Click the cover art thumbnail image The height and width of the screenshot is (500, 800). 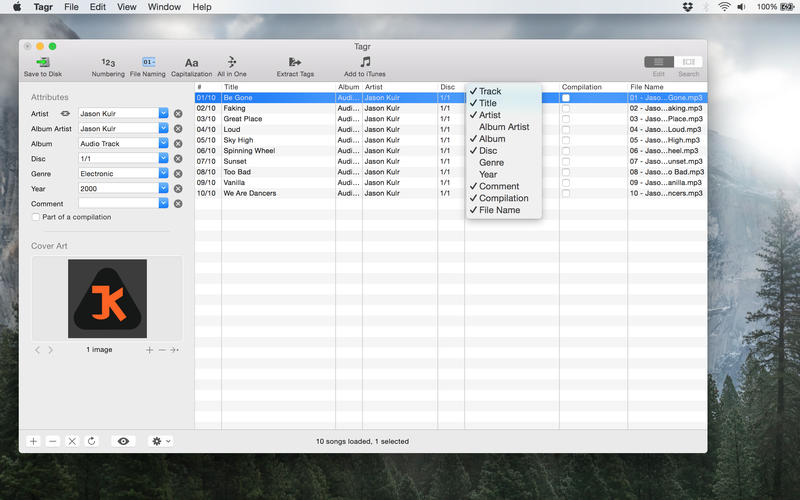[107, 298]
